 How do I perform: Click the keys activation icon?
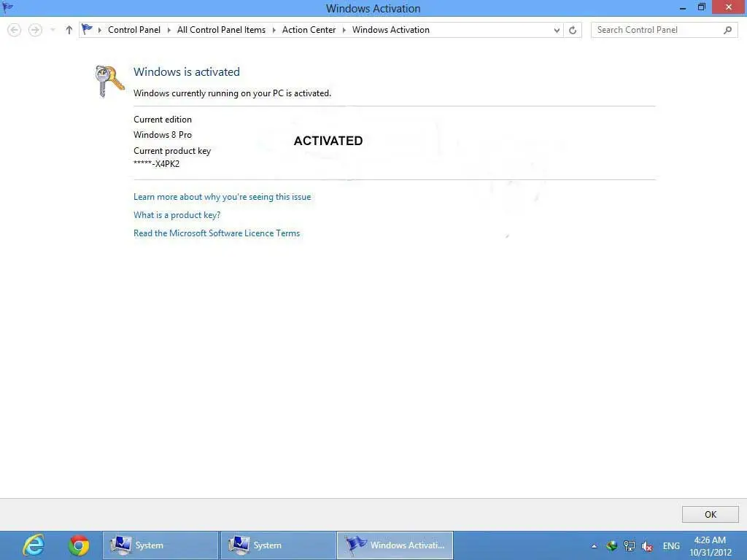[x=109, y=81]
